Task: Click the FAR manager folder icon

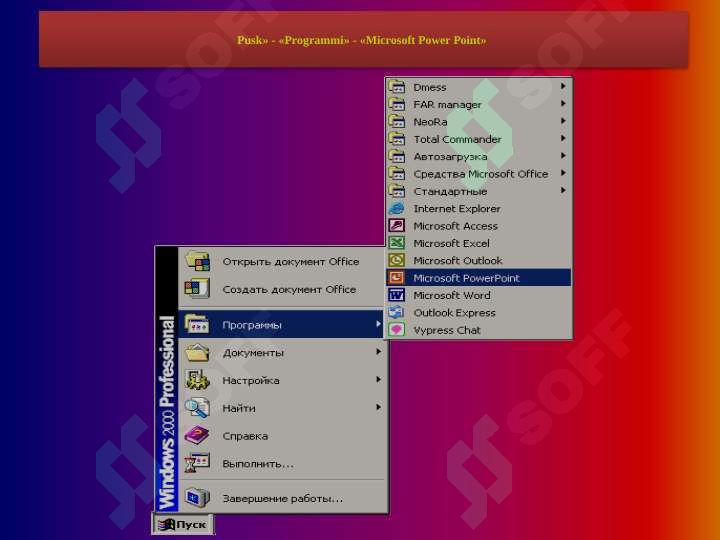Action: [x=396, y=104]
